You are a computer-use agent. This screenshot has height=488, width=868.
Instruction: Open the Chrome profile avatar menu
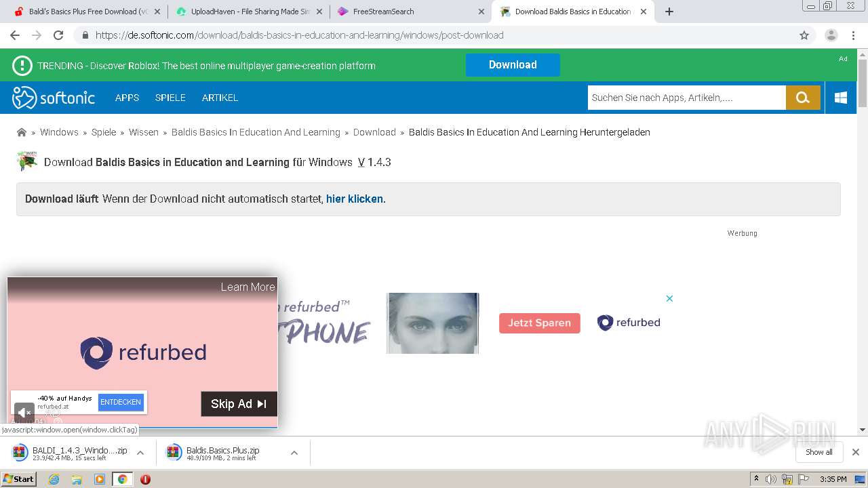point(831,35)
